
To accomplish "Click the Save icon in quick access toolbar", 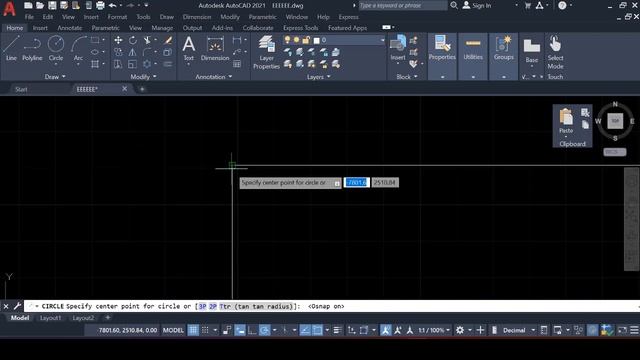I will pos(52,6).
